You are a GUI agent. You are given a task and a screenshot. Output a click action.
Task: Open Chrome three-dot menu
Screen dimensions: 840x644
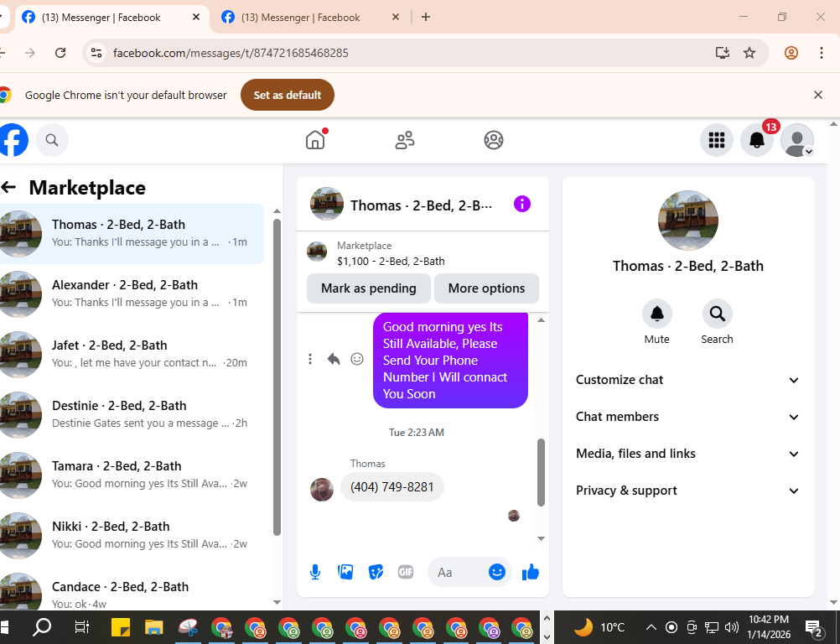click(x=821, y=53)
